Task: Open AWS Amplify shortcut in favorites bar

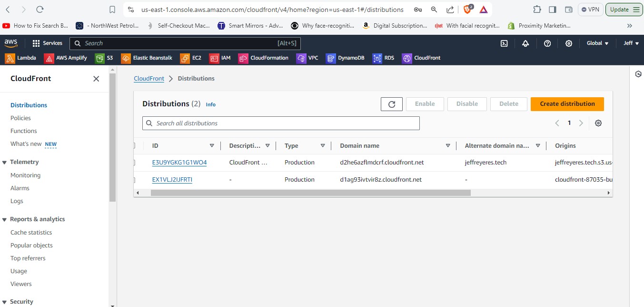Action: click(66, 58)
